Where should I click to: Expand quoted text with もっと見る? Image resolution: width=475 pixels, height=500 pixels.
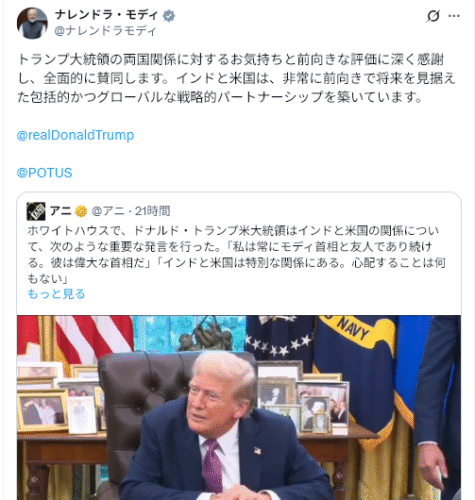[x=56, y=294]
